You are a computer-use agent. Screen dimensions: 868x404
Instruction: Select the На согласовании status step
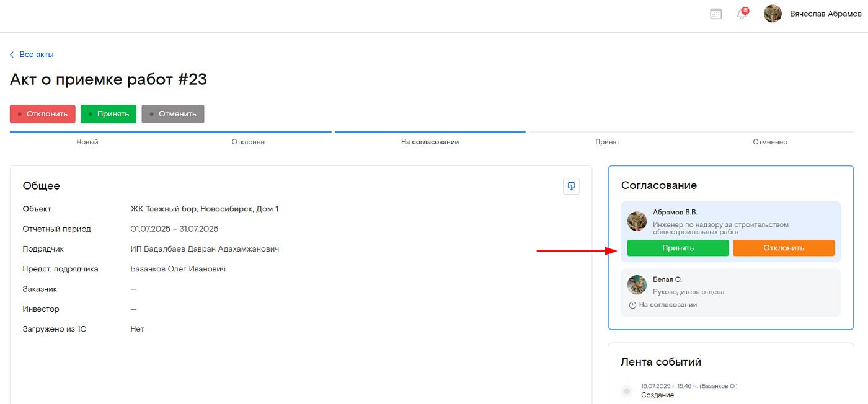(430, 142)
